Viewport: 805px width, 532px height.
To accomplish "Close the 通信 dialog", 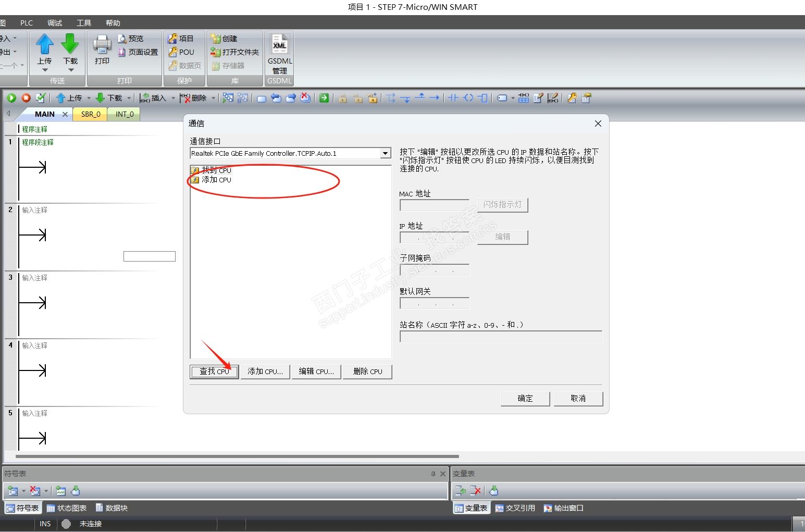I will coord(598,123).
